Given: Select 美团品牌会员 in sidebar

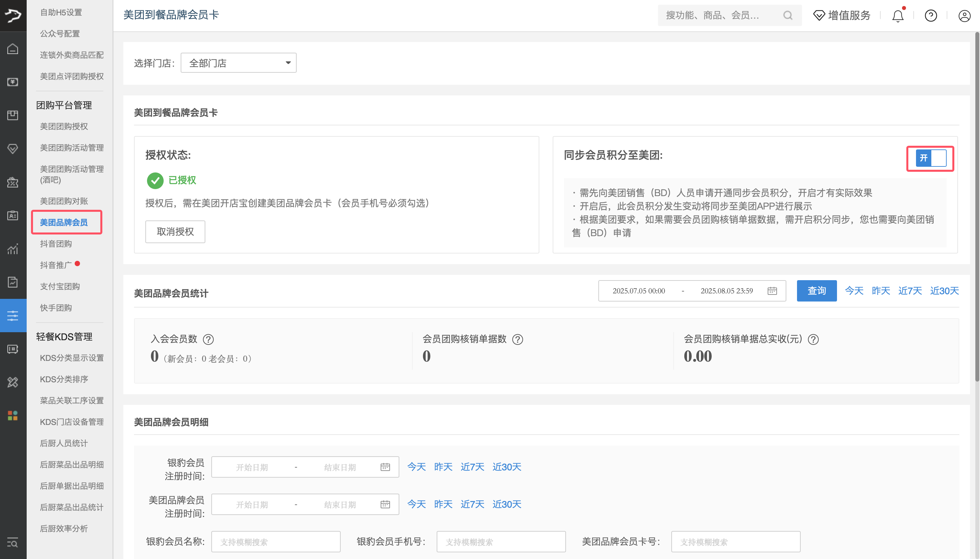Looking at the screenshot, I should coord(64,222).
